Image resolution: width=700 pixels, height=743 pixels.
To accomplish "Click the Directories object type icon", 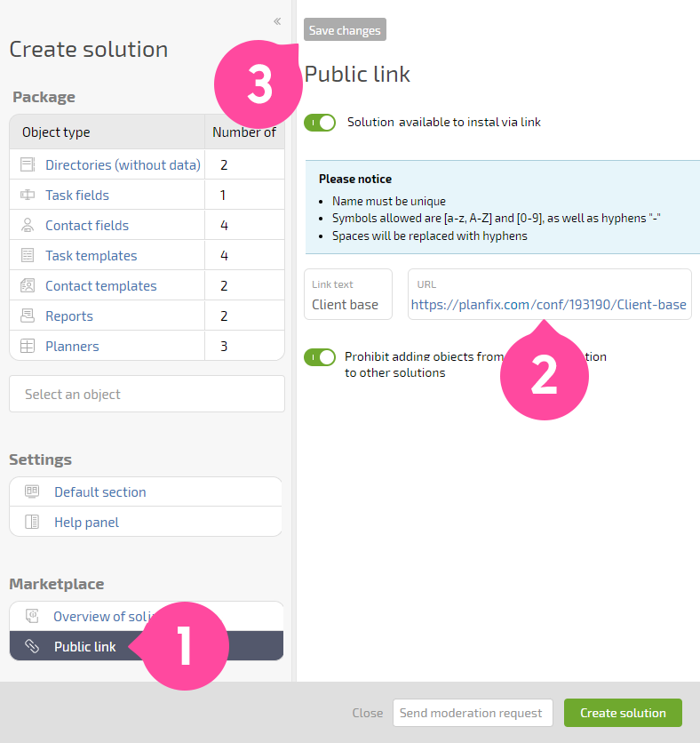I will point(28,165).
